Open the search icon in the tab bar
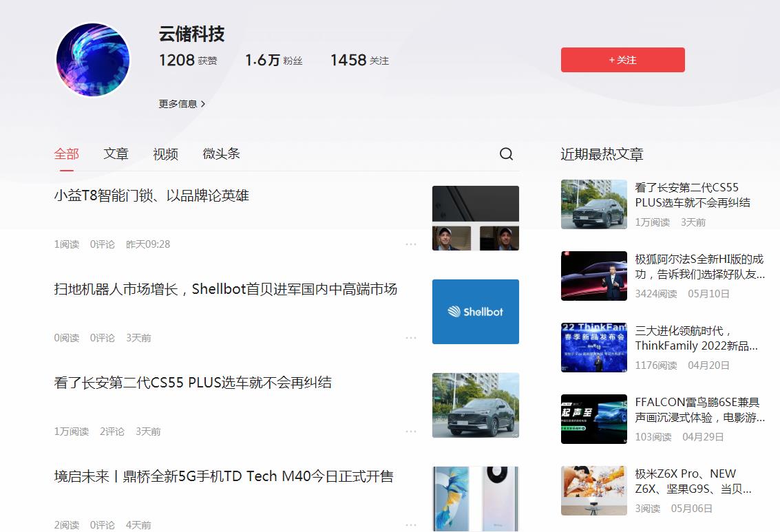Screen dimensions: 780x532 click(x=506, y=153)
